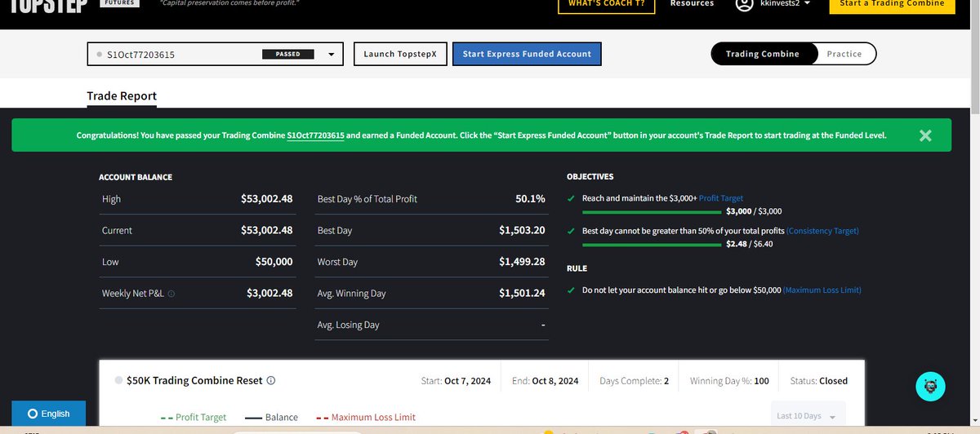Click the High balance $53,002.48 value
Viewport: 980px width, 434px height.
(266, 199)
